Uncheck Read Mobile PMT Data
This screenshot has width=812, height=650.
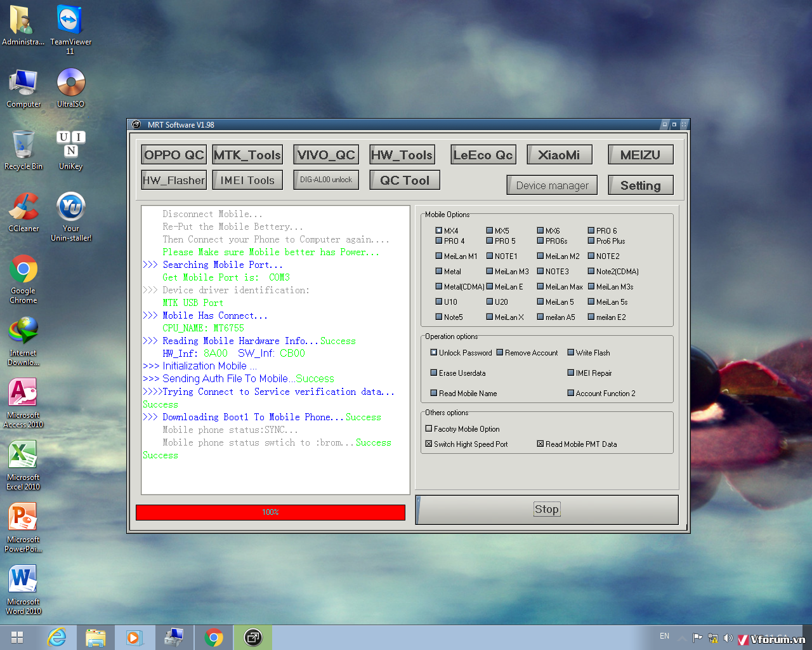pos(540,444)
